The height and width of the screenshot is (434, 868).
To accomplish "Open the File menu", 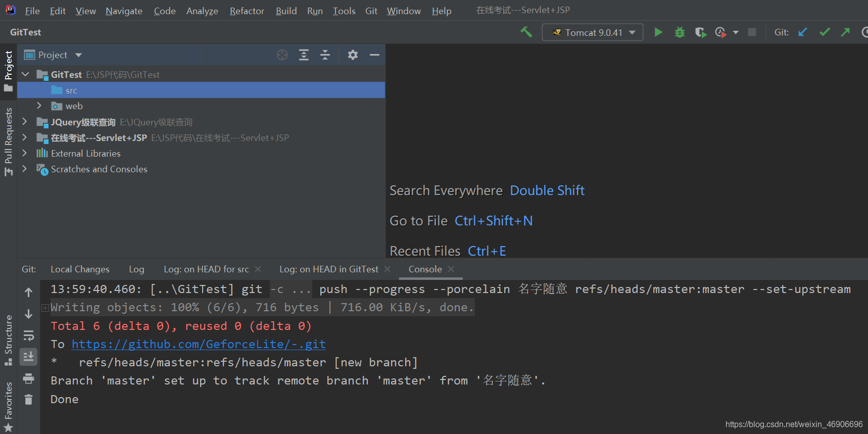I will click(32, 11).
